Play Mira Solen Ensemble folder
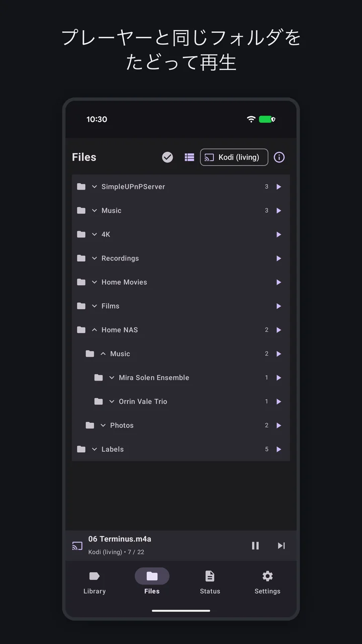The height and width of the screenshot is (644, 362). pyautogui.click(x=279, y=378)
